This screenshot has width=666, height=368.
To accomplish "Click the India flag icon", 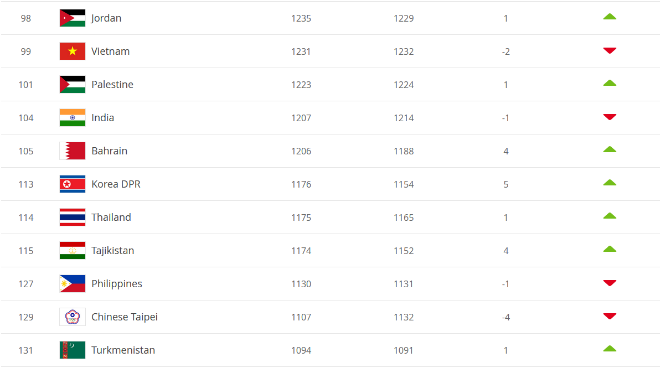I will (x=72, y=118).
